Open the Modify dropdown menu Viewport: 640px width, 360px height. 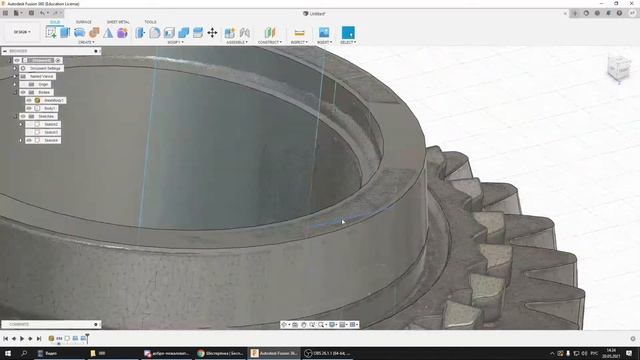coord(176,42)
